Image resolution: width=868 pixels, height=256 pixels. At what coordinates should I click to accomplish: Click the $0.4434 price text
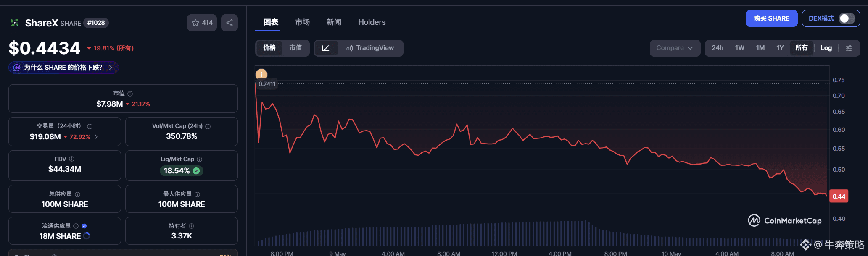point(45,48)
